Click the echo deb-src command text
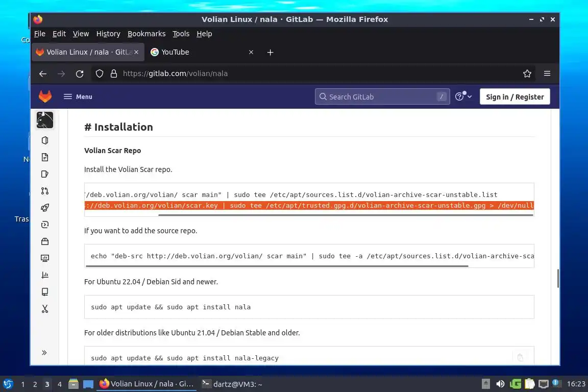 pos(312,256)
